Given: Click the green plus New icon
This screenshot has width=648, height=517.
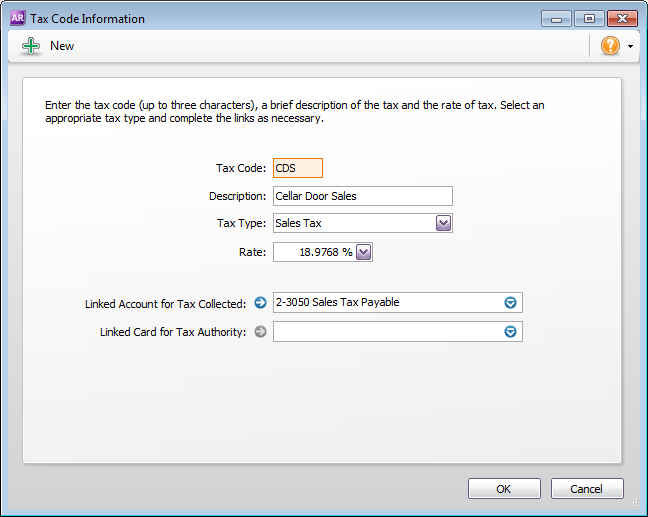Looking at the screenshot, I should pyautogui.click(x=31, y=46).
